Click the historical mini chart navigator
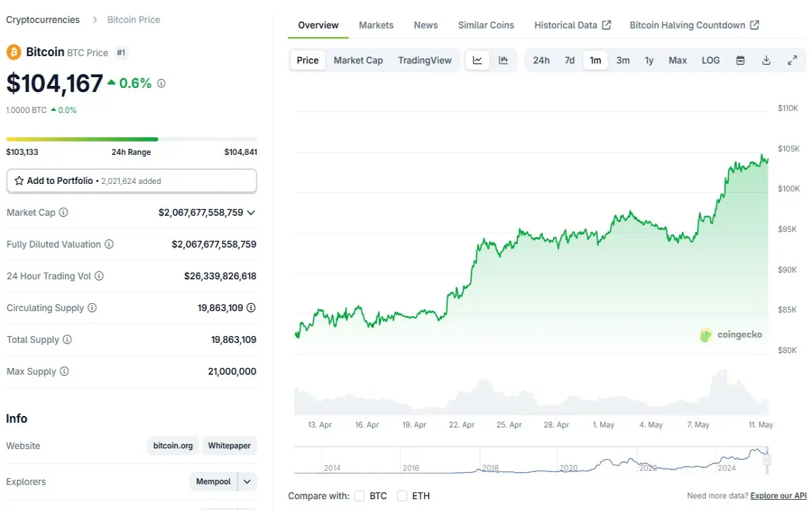This screenshot has width=812, height=510. (x=531, y=460)
